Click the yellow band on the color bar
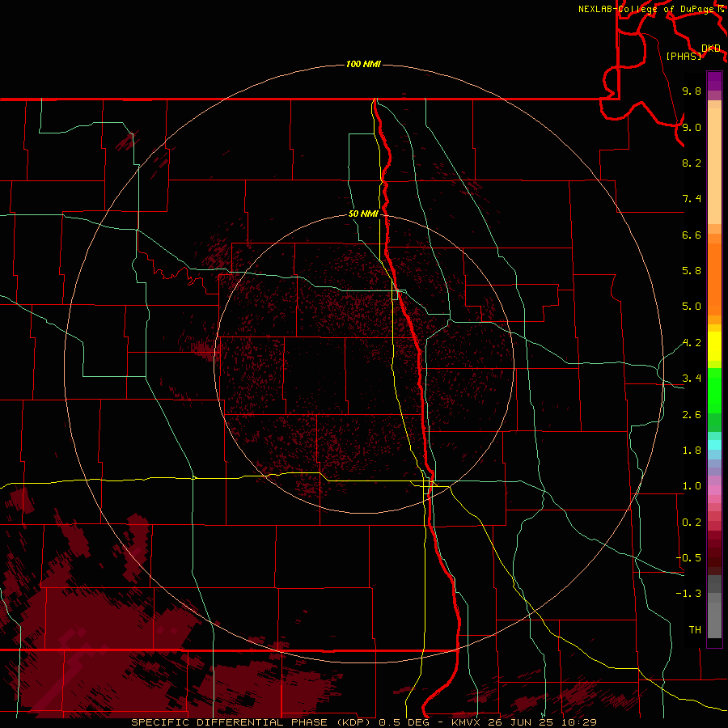The image size is (728, 728). 714,346
